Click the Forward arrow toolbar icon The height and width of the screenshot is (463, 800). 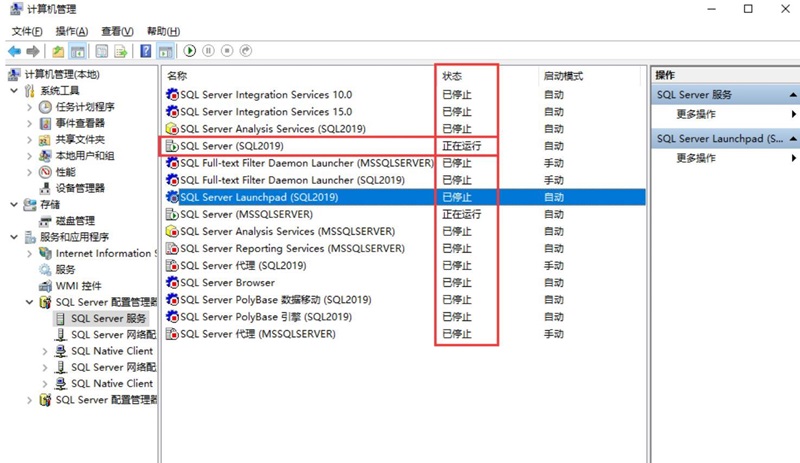pyautogui.click(x=33, y=51)
